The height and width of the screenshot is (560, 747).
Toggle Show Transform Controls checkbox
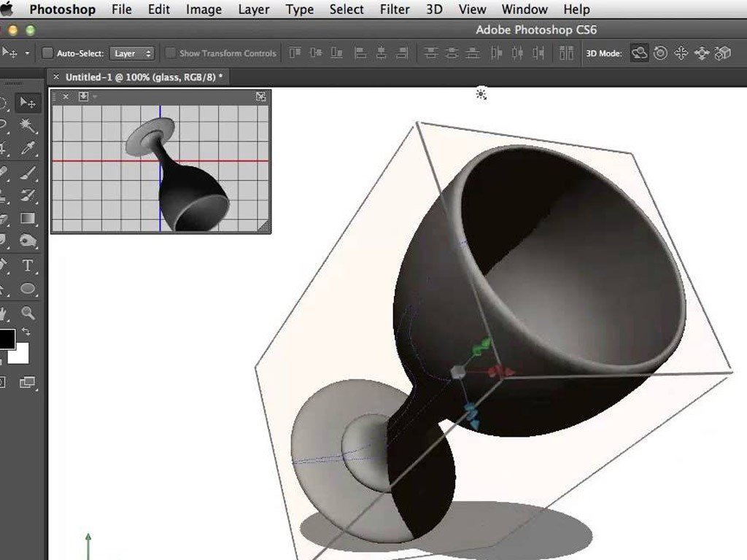pyautogui.click(x=170, y=52)
